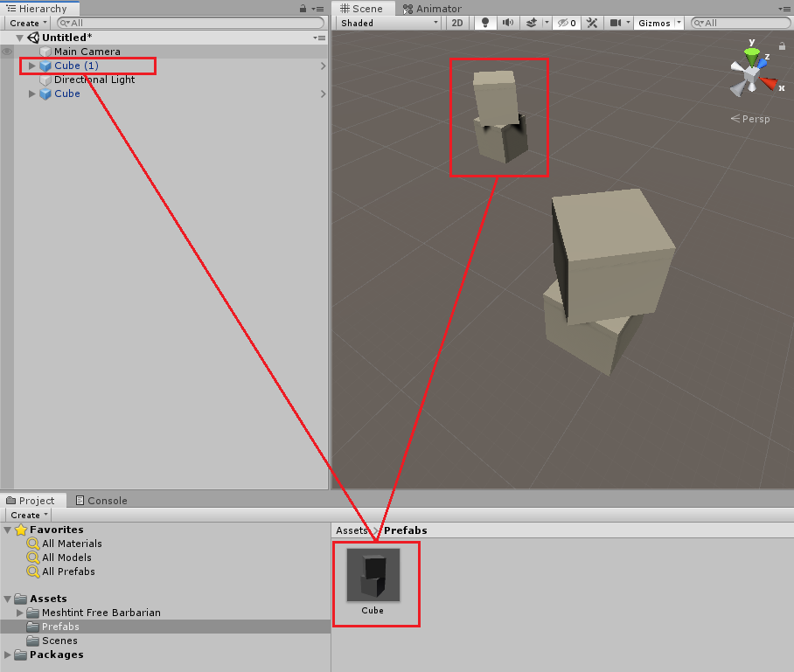Select the Scenes folder
The height and width of the screenshot is (672, 794).
(59, 641)
